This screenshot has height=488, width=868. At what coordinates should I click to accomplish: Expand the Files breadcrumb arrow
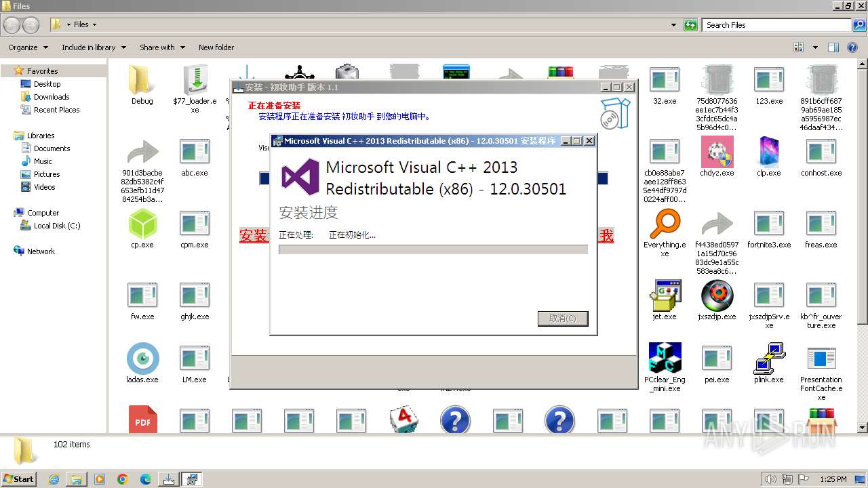click(94, 25)
